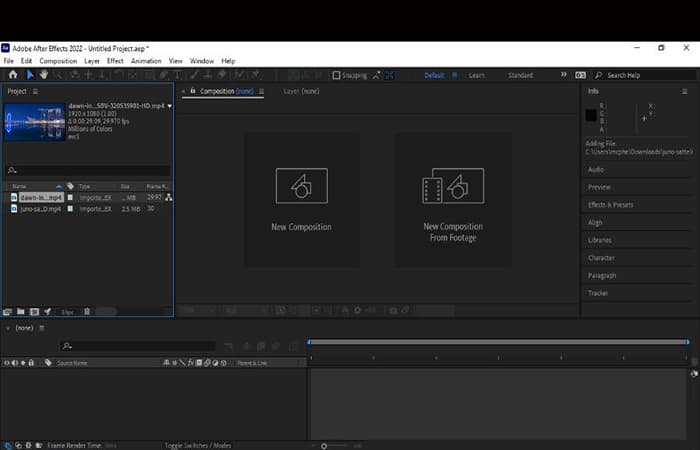Viewport: 700px width, 450px height.
Task: Select the Hand tool
Action: tap(44, 75)
